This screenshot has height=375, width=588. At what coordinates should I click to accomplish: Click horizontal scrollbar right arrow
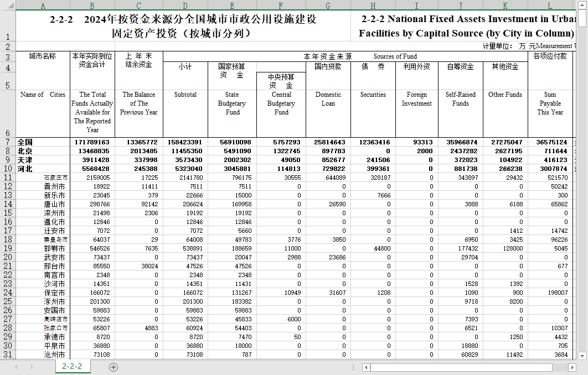click(x=572, y=367)
